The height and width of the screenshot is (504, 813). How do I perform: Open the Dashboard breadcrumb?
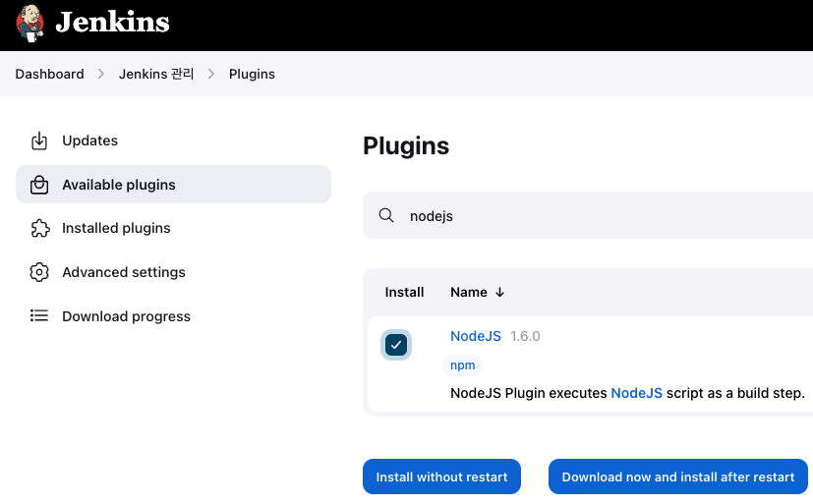coord(49,74)
